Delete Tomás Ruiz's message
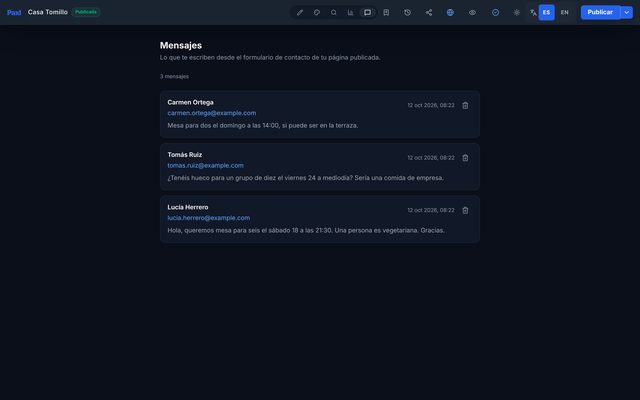This screenshot has width=640, height=400. (465, 158)
